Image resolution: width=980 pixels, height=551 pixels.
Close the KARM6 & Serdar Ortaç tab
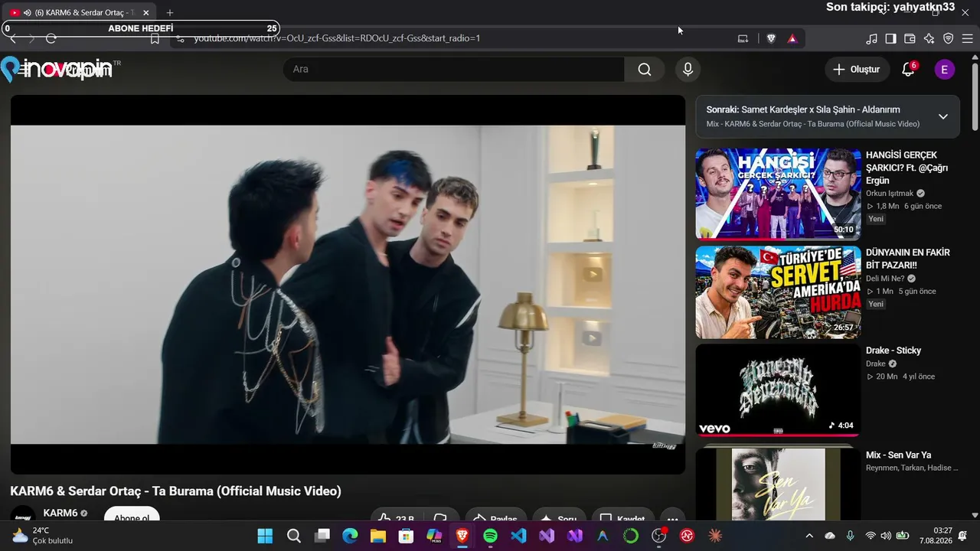click(x=145, y=12)
